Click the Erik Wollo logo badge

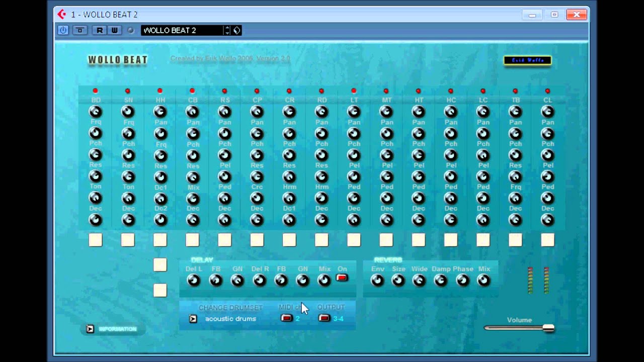point(527,60)
